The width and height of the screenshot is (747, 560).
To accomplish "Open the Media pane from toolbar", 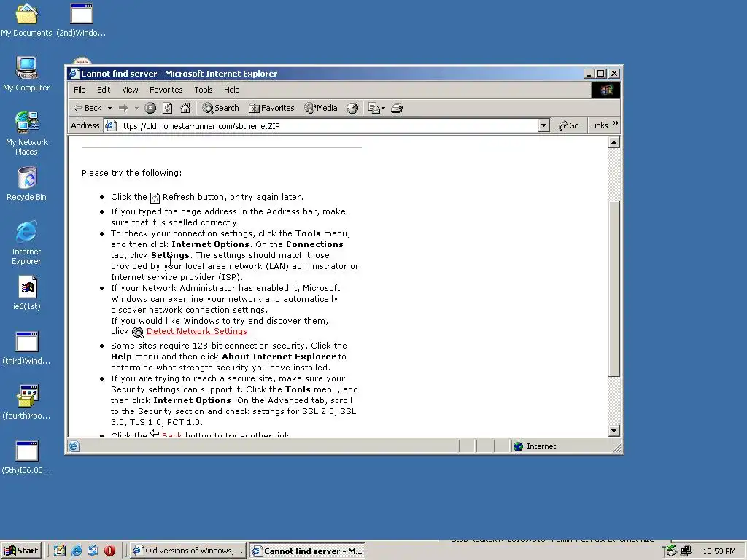I will click(x=321, y=108).
